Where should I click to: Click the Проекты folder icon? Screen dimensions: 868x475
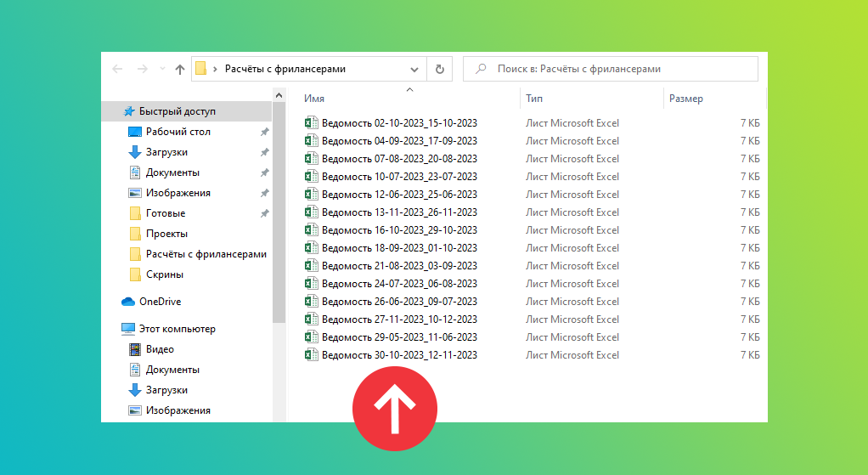point(134,234)
